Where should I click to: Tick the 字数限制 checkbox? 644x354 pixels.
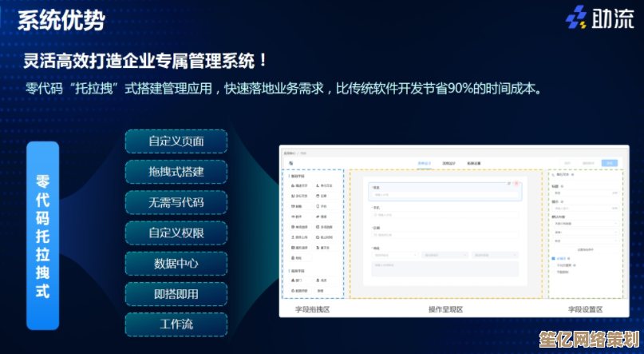point(555,272)
